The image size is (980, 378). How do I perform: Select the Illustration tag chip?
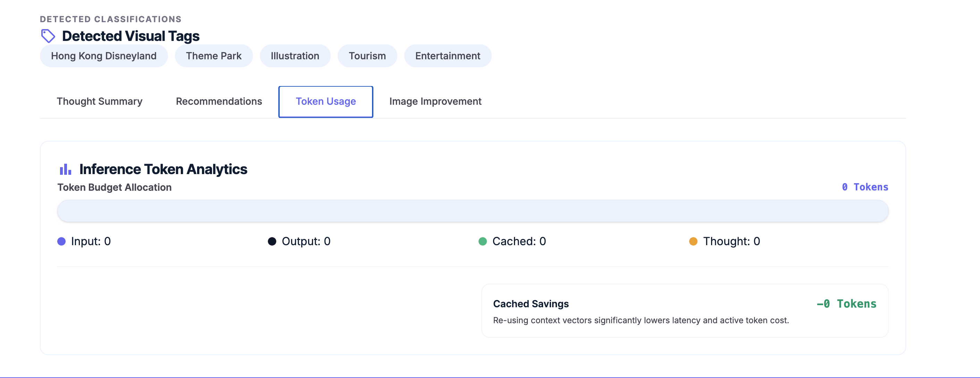coord(295,56)
